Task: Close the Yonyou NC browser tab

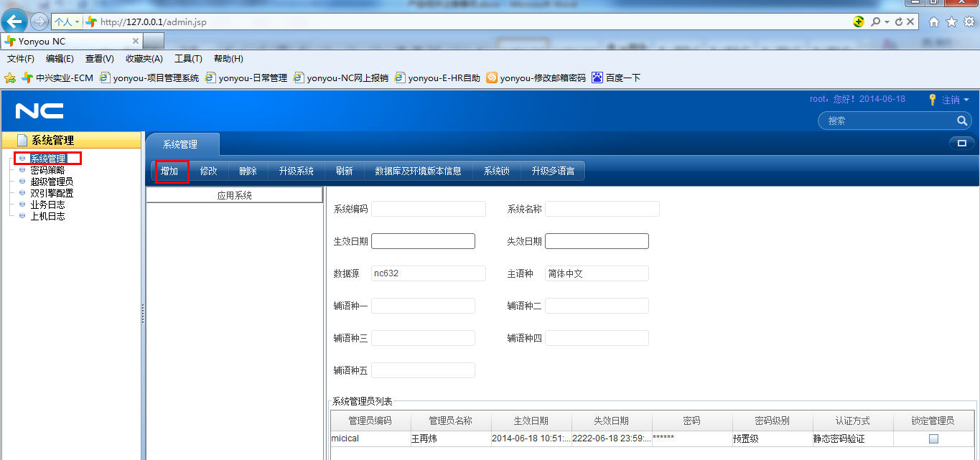Action: pyautogui.click(x=136, y=41)
